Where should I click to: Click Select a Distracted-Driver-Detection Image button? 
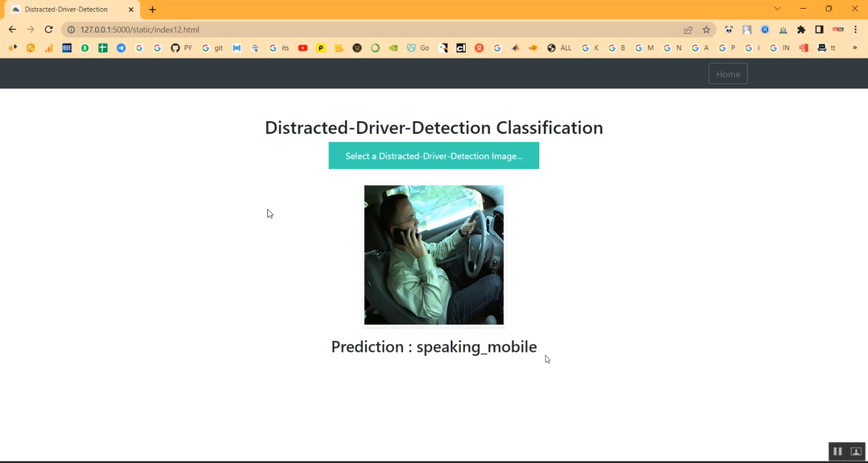tap(433, 156)
